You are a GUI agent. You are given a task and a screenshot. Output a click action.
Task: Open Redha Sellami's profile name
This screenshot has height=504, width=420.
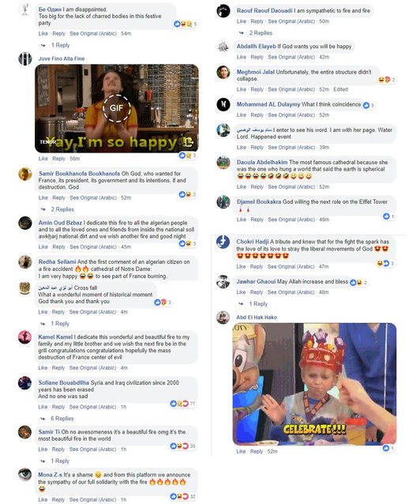point(57,261)
